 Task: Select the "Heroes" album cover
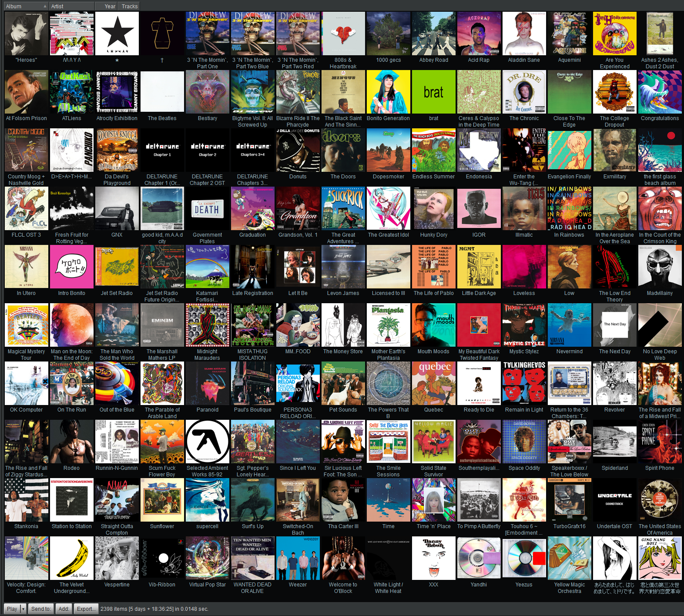[27, 33]
